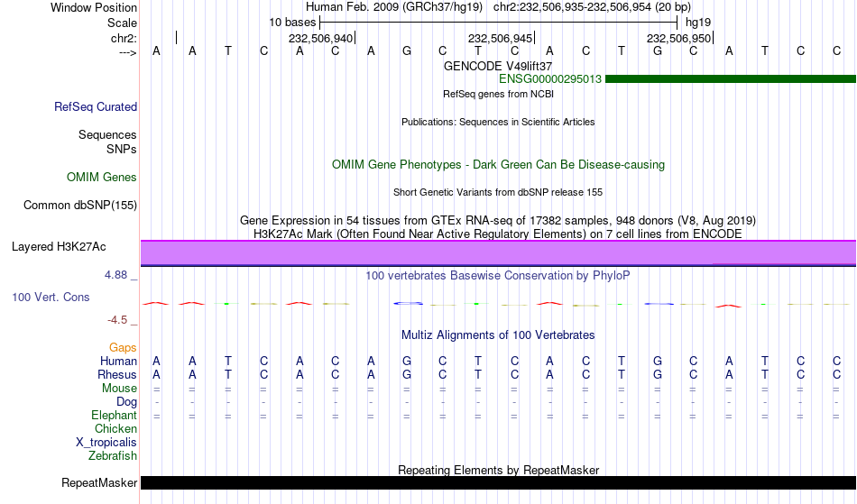Click position marker 232,506,950

click(x=678, y=38)
